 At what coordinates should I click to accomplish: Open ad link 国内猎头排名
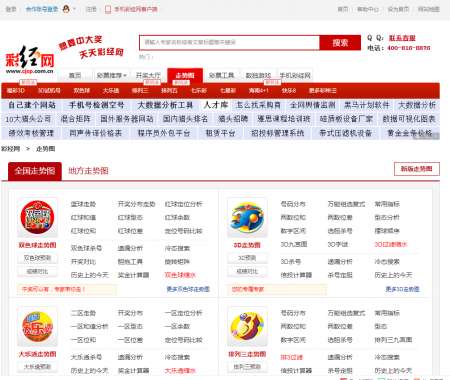(x=185, y=119)
